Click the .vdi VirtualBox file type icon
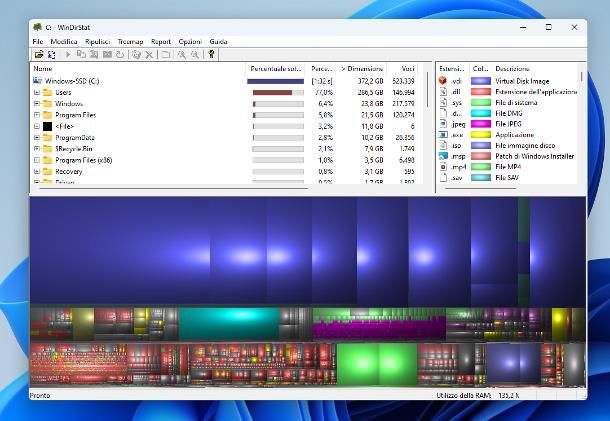The width and height of the screenshot is (610, 421). click(x=443, y=81)
